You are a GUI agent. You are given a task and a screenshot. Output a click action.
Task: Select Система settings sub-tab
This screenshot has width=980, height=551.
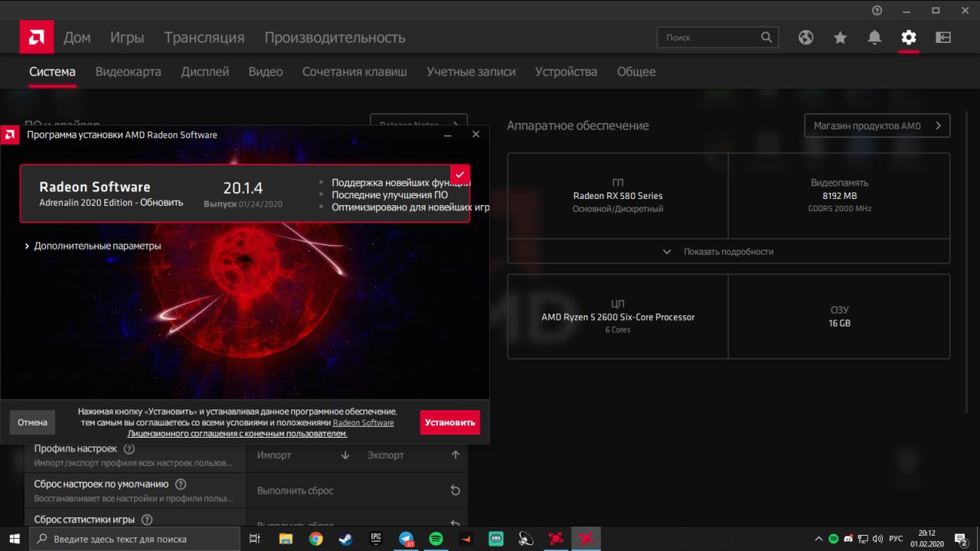pos(52,71)
